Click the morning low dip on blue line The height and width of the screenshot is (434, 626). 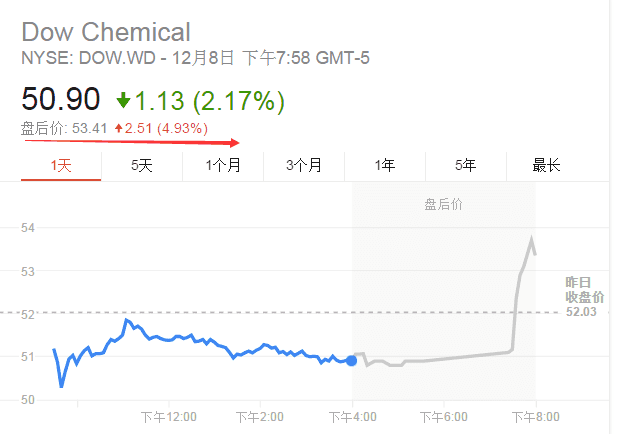coord(61,385)
